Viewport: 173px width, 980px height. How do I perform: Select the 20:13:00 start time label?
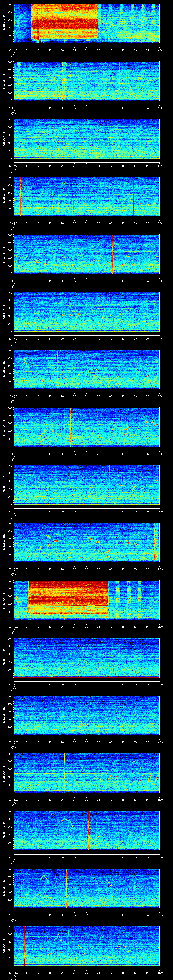13,742
